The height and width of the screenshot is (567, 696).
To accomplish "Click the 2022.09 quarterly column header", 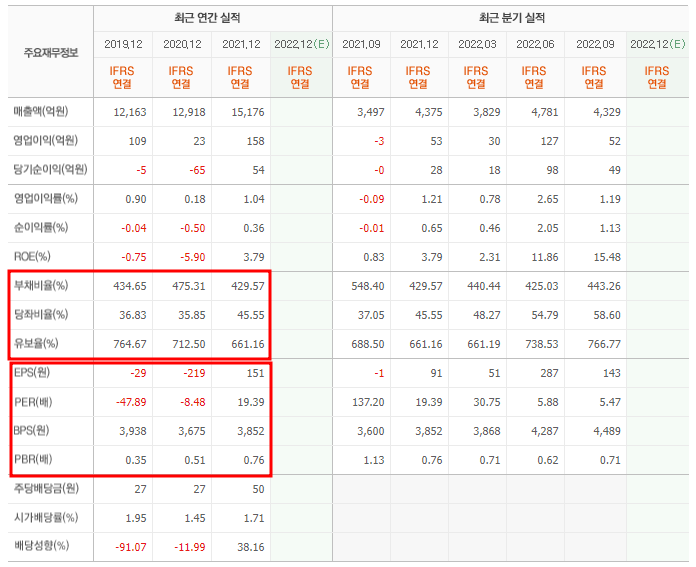I will 595,44.
